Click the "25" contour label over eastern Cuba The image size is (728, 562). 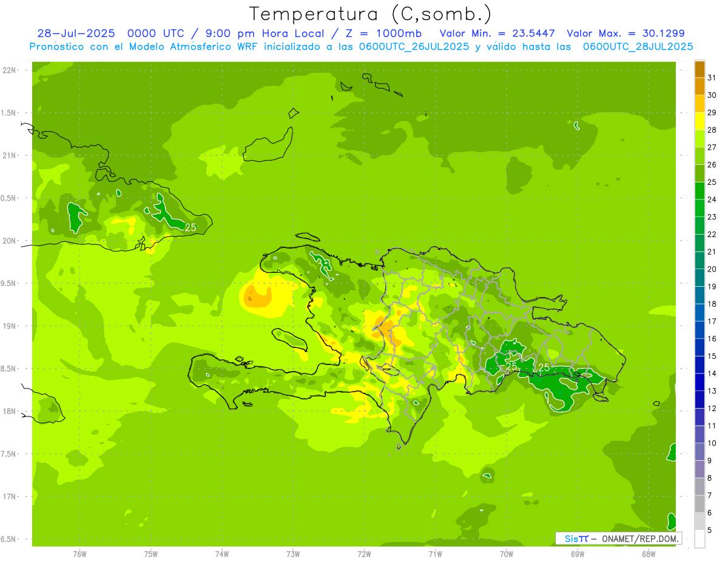190,227
